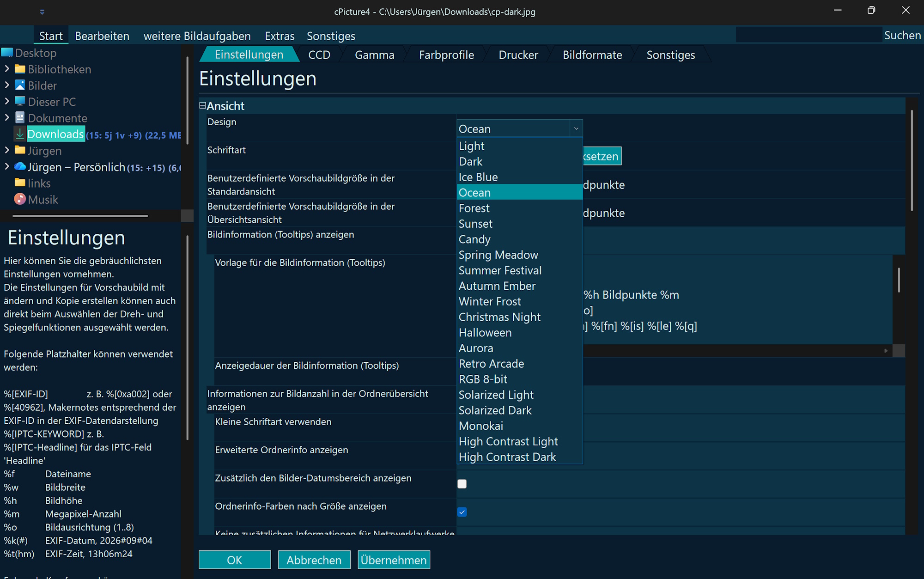This screenshot has width=924, height=579.
Task: Uncheck Ordnerinfo-Farben nach Größe anzeigen
Action: click(462, 512)
